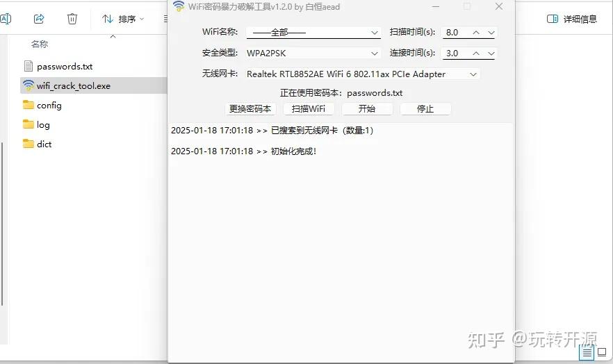Open the 无线网卡 Realtek adapter dropdown

tap(363, 74)
